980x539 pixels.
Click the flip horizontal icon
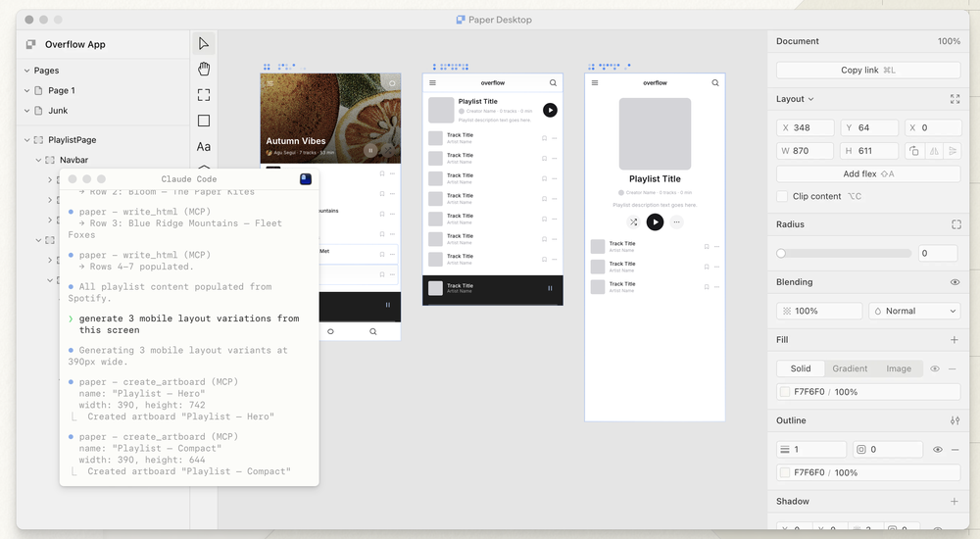(934, 151)
